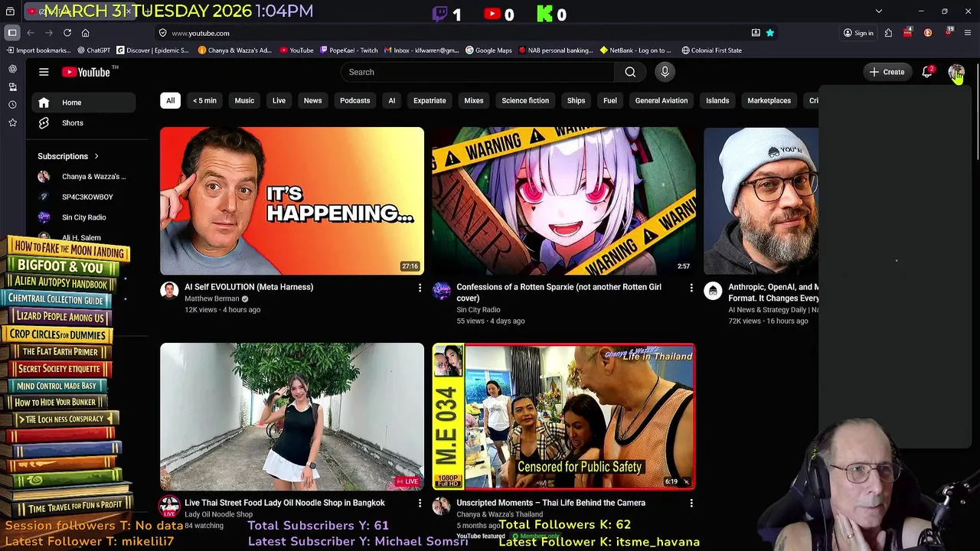
Task: Open options for Unscripted Moments video
Action: (691, 504)
